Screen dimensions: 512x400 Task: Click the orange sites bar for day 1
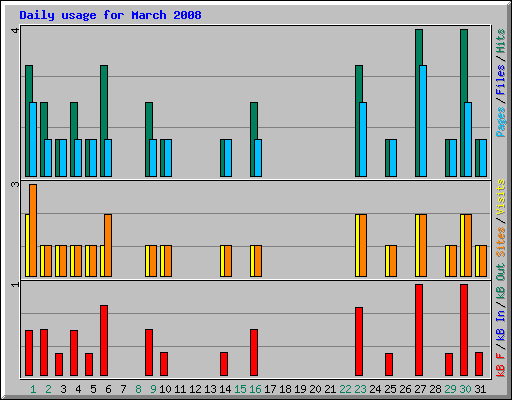coord(33,230)
